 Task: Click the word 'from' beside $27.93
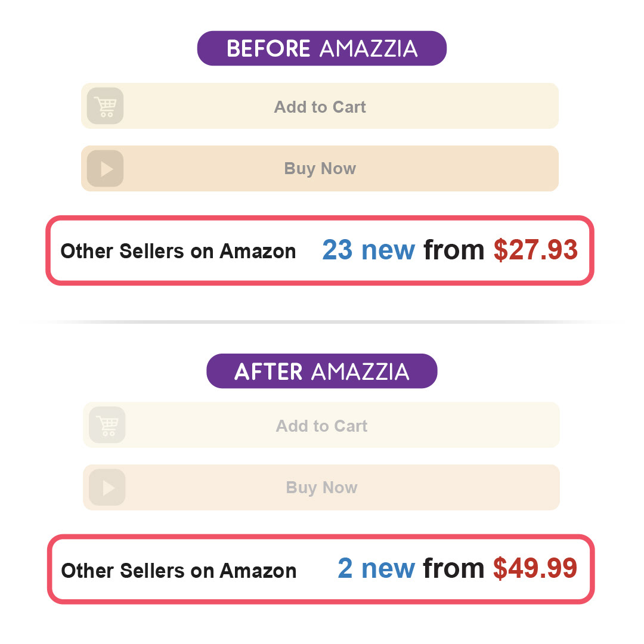coord(454,250)
